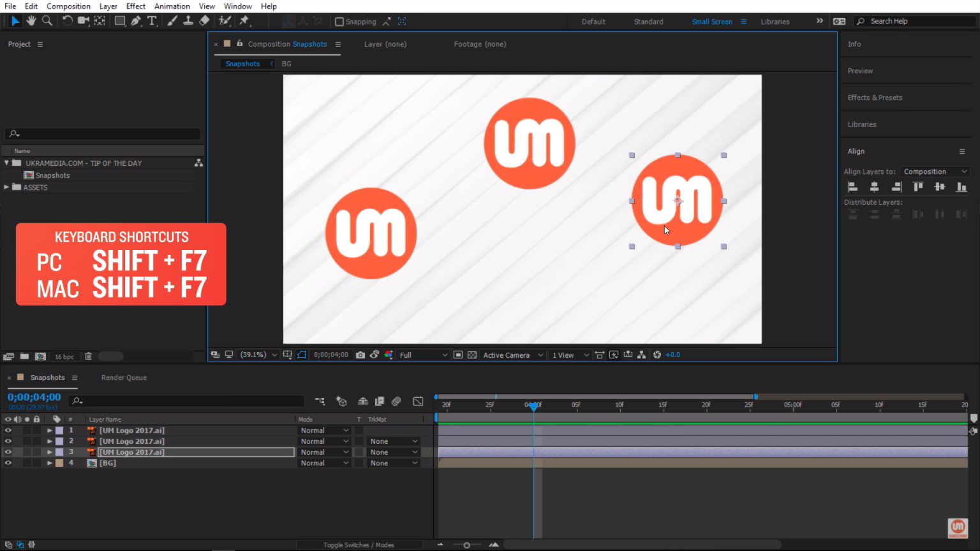980x551 pixels.
Task: Switch to the Render Queue tab
Action: pyautogui.click(x=124, y=378)
